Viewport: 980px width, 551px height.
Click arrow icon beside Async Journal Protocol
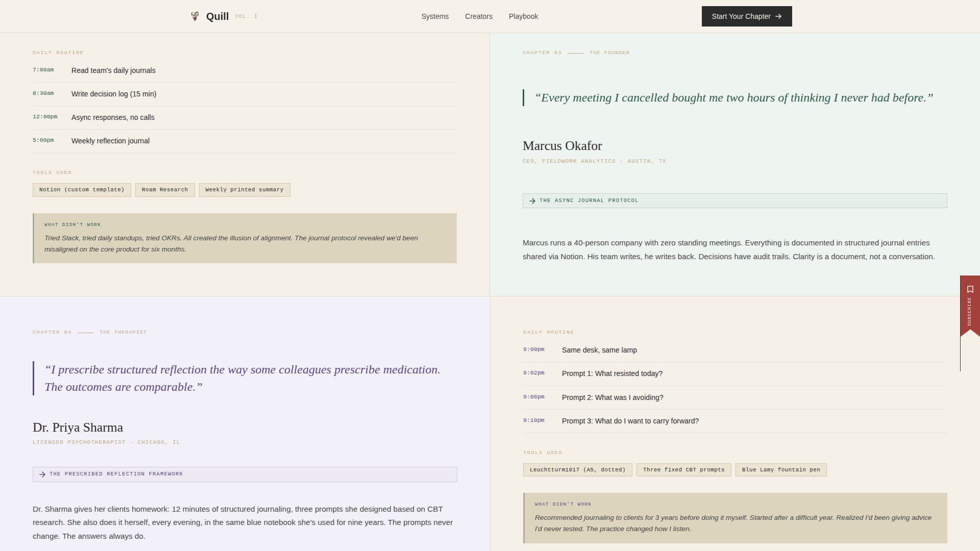click(x=532, y=201)
